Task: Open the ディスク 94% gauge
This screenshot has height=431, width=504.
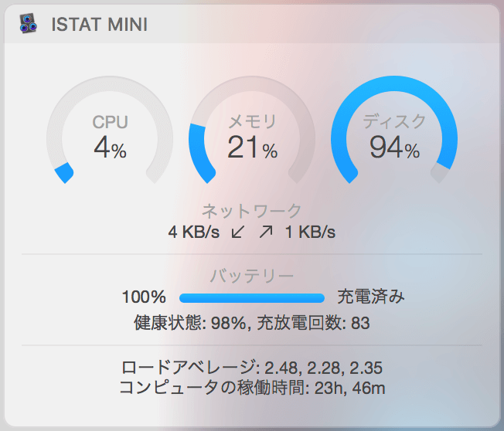Action: pyautogui.click(x=394, y=130)
